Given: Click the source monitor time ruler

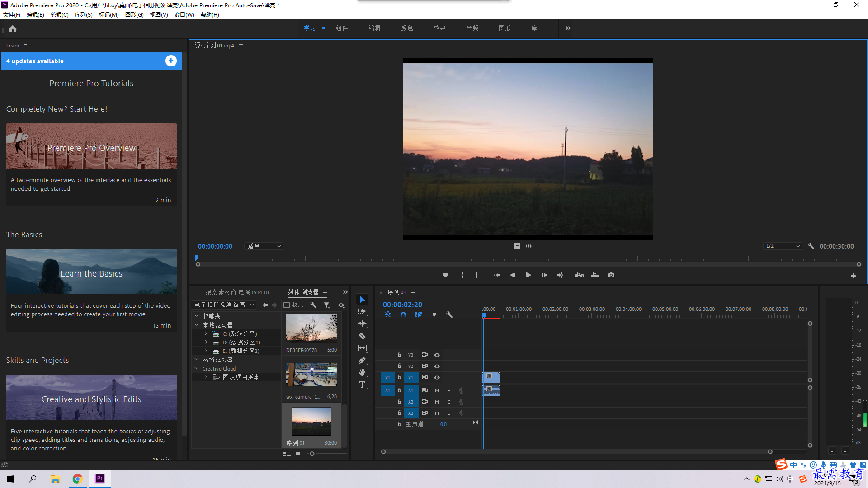Looking at the screenshot, I should tap(528, 259).
